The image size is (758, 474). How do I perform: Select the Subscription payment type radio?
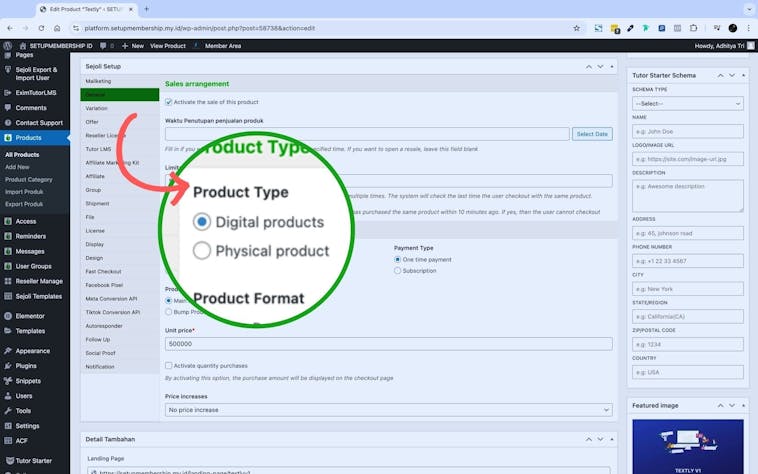tap(397, 270)
